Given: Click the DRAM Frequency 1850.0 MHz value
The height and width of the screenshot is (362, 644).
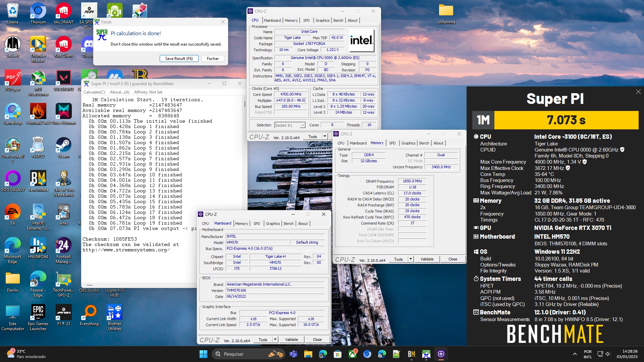Looking at the screenshot, I should click(x=412, y=181).
